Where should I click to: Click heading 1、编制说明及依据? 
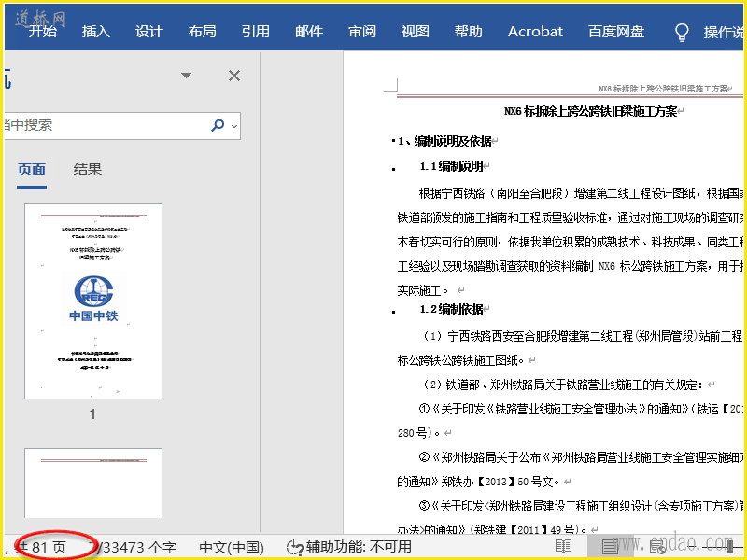click(x=445, y=141)
